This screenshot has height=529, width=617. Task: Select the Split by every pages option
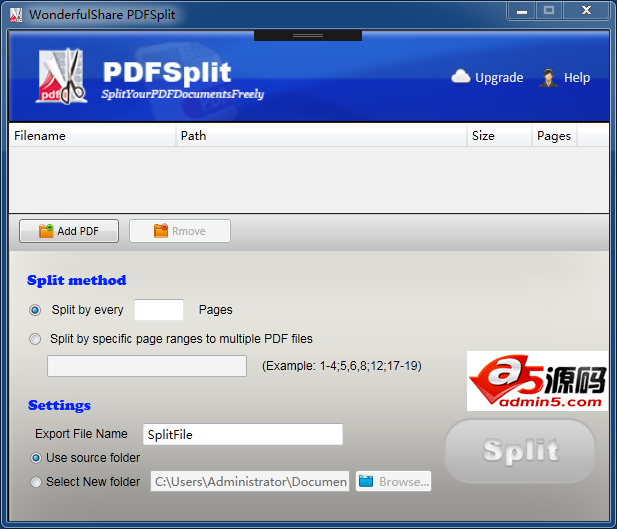[35, 310]
